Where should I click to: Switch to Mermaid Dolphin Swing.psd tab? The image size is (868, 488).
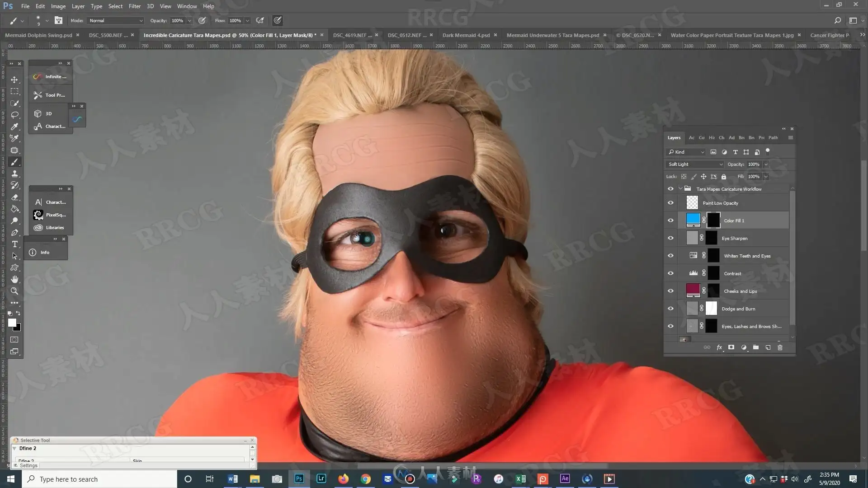pyautogui.click(x=38, y=35)
